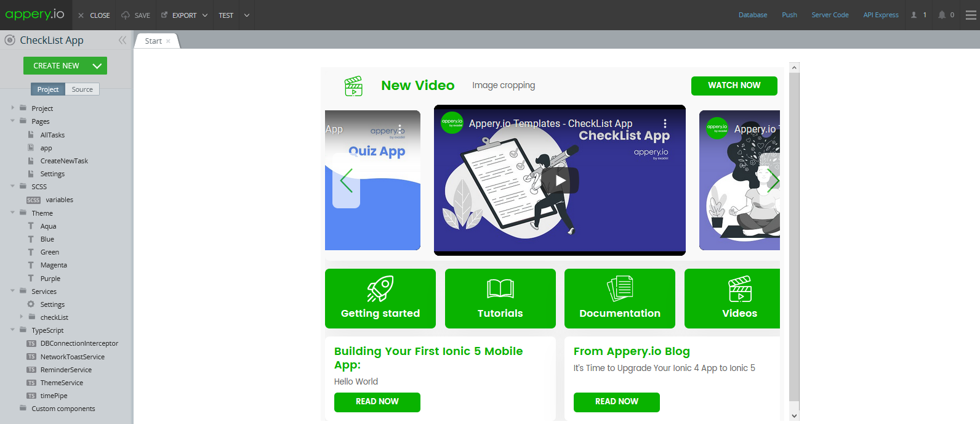Click the notifications bell icon

tap(942, 15)
